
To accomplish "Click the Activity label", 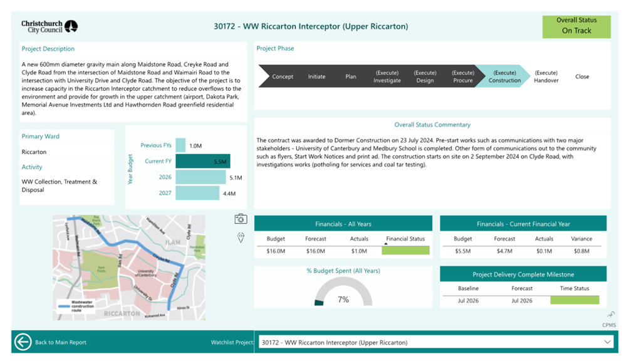I will [32, 167].
